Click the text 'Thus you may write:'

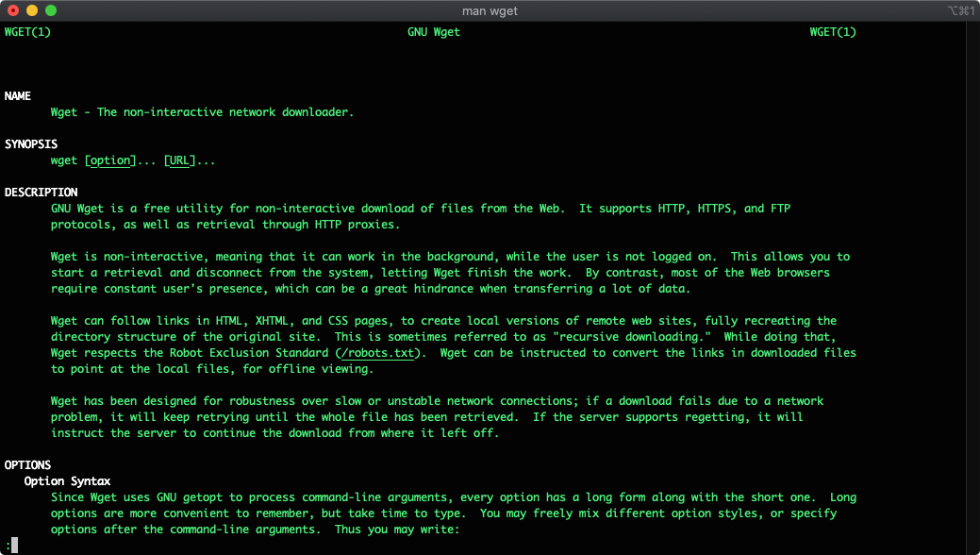point(396,530)
